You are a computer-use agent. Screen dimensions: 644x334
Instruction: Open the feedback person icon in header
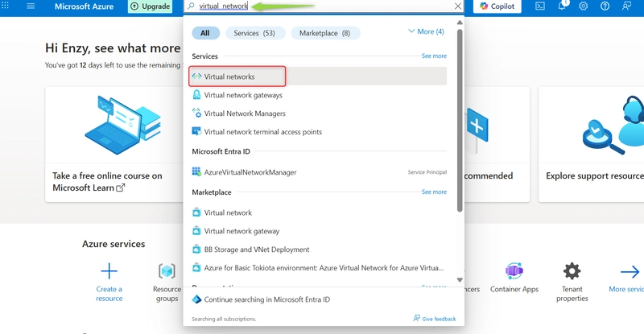(626, 6)
